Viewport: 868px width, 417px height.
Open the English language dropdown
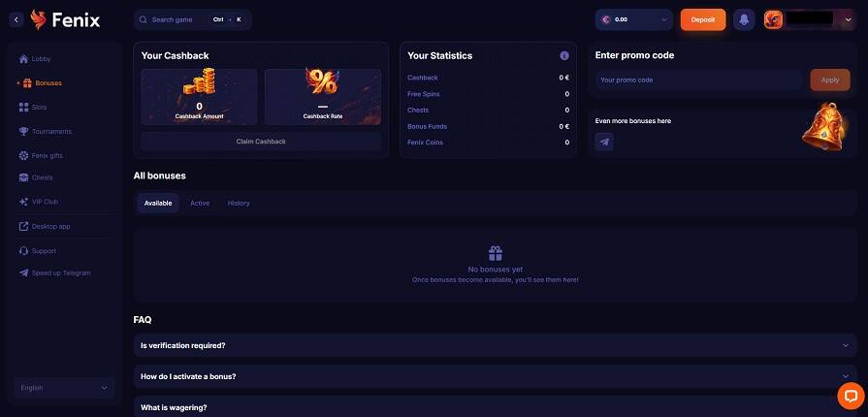click(64, 388)
